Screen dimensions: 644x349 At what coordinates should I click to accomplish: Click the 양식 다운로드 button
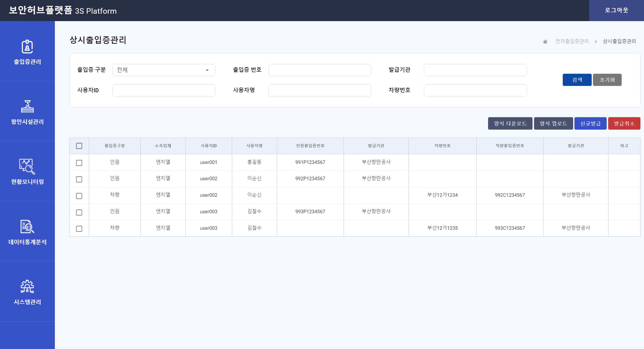tap(510, 124)
